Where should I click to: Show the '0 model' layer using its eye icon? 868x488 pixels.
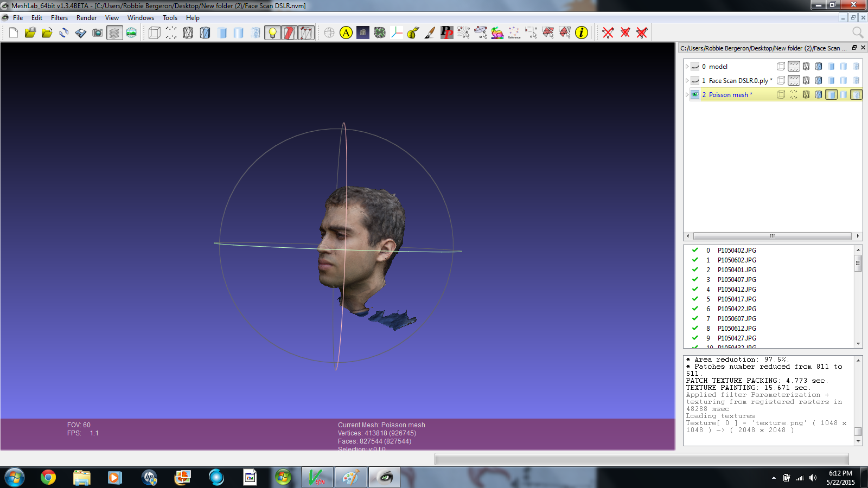(x=695, y=67)
